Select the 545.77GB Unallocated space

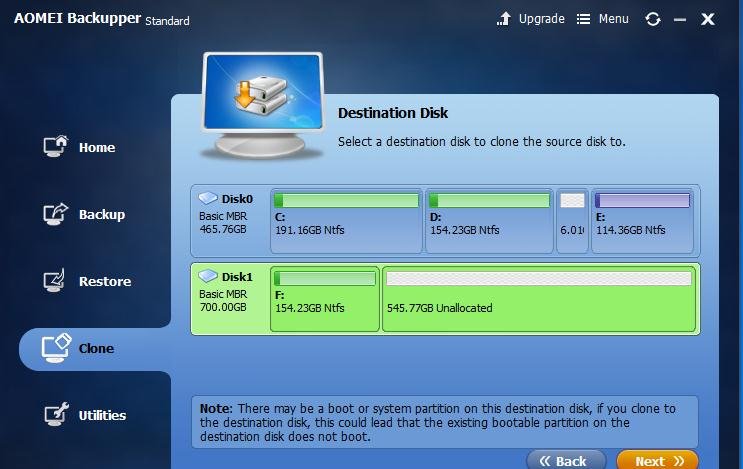[x=539, y=299]
